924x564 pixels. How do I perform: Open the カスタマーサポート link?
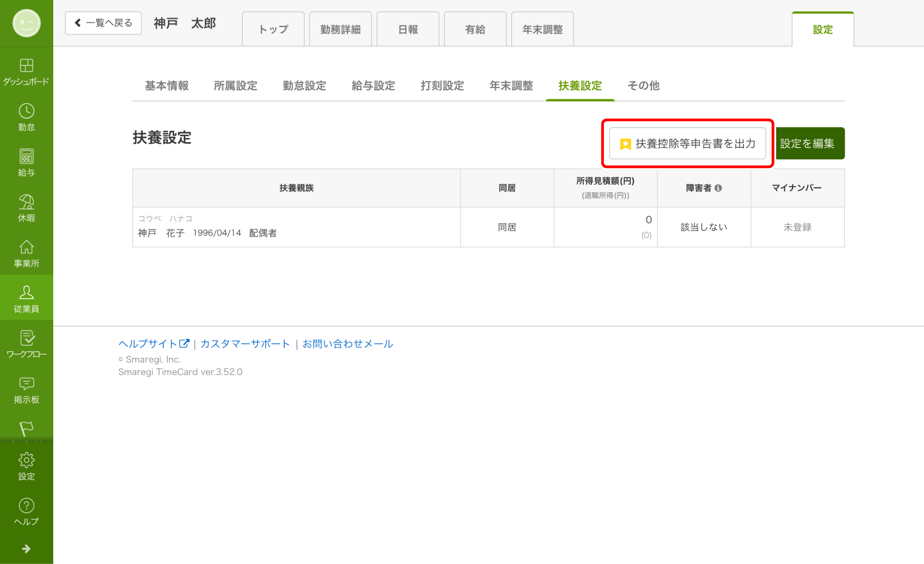point(245,344)
